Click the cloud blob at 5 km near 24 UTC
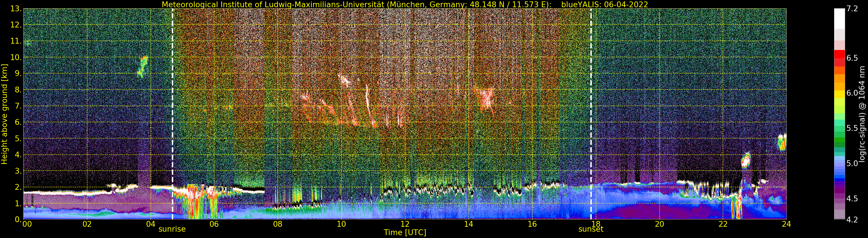The height and width of the screenshot is (238, 868). (782, 142)
